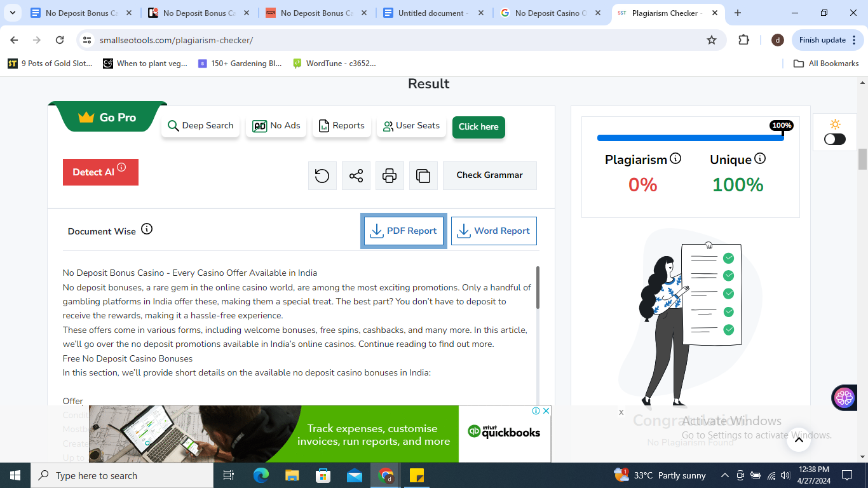Download the PDF Report
Viewport: 868px width, 488px height.
coord(403,231)
